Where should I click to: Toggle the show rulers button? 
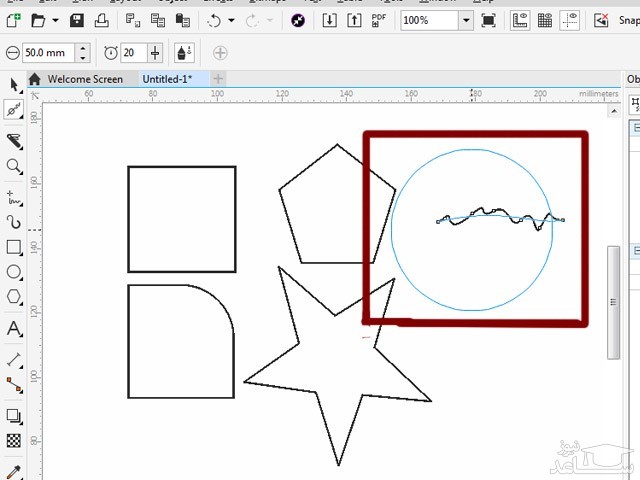(520, 20)
